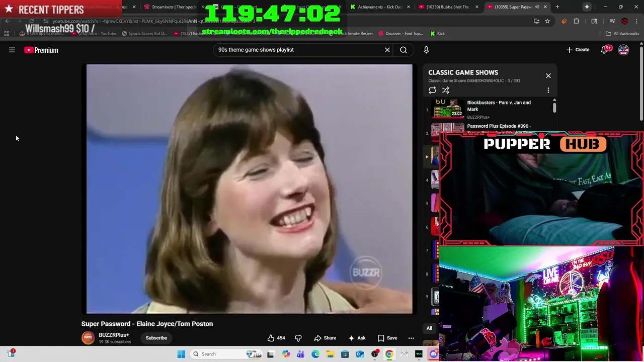This screenshot has width=644, height=362.
Task: Open the Discover - Find Top bookmark
Action: (x=400, y=33)
